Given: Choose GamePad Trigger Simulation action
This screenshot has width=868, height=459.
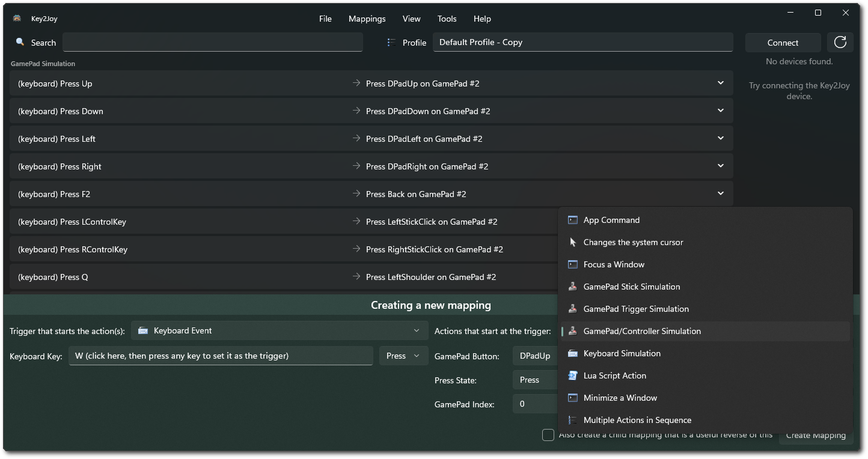Looking at the screenshot, I should point(705,309).
